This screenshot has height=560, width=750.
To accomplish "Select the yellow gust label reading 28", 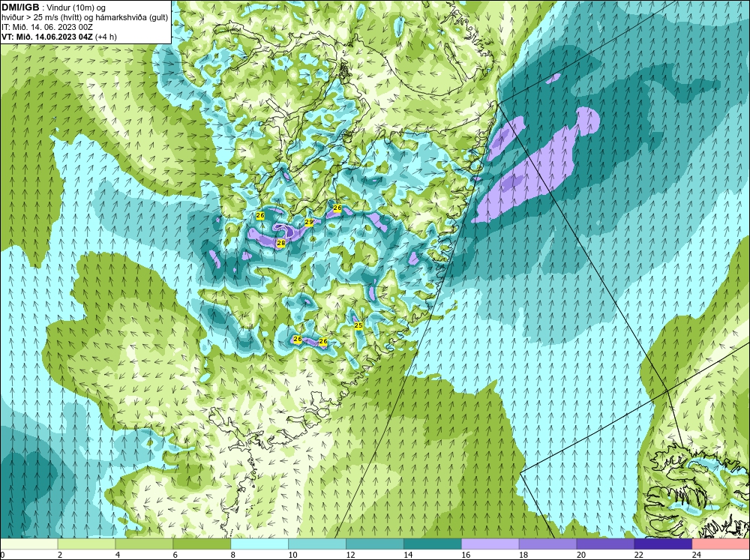I will point(281,244).
